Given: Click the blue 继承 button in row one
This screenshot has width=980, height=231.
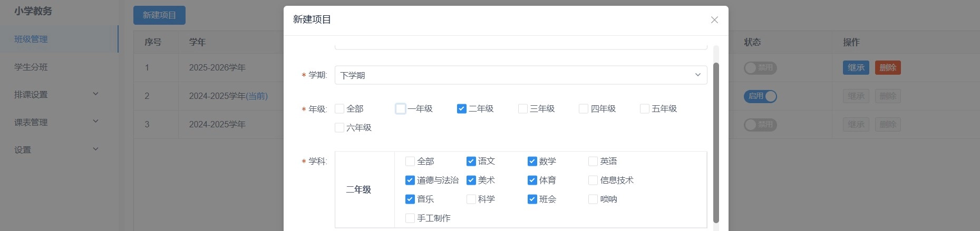Looking at the screenshot, I should coord(856,68).
